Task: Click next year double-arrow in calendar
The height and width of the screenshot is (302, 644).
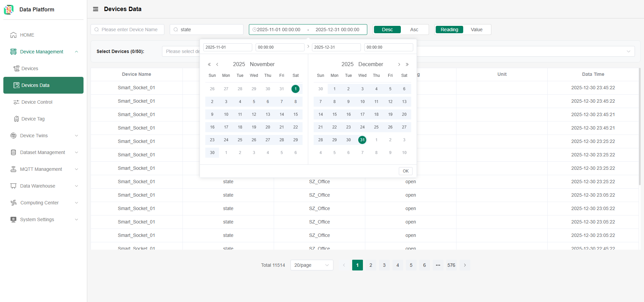Action: click(407, 64)
